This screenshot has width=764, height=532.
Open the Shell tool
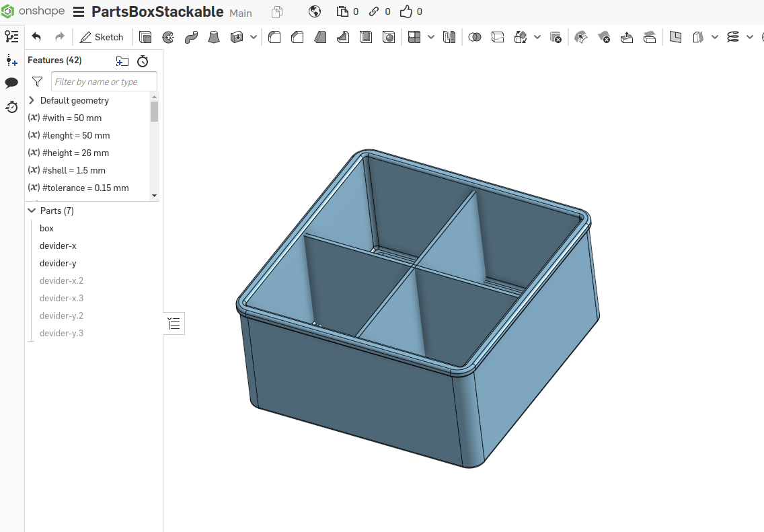pos(365,37)
